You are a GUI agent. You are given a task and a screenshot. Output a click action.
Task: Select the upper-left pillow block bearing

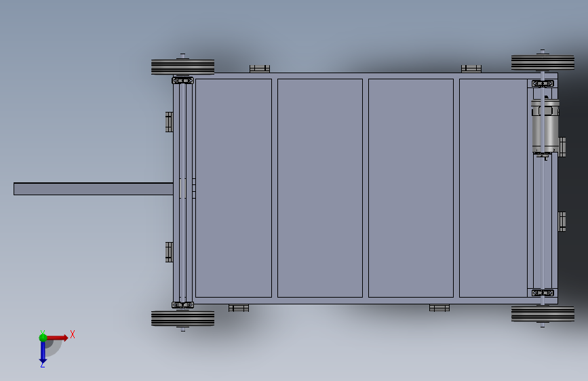tap(182, 80)
